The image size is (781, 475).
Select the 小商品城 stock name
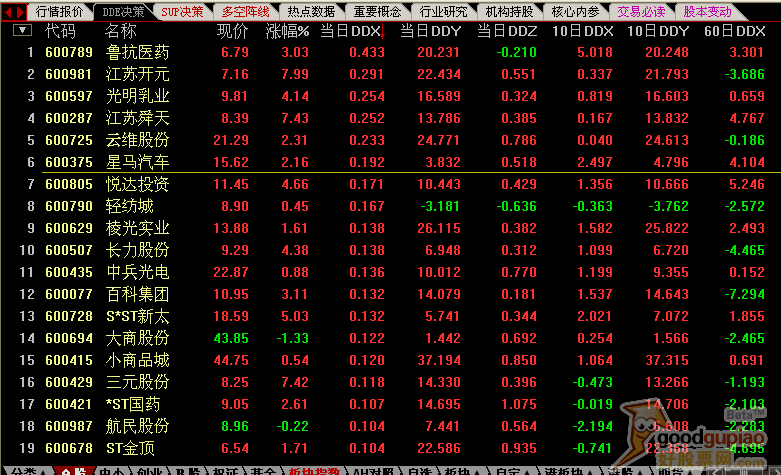[x=137, y=360]
